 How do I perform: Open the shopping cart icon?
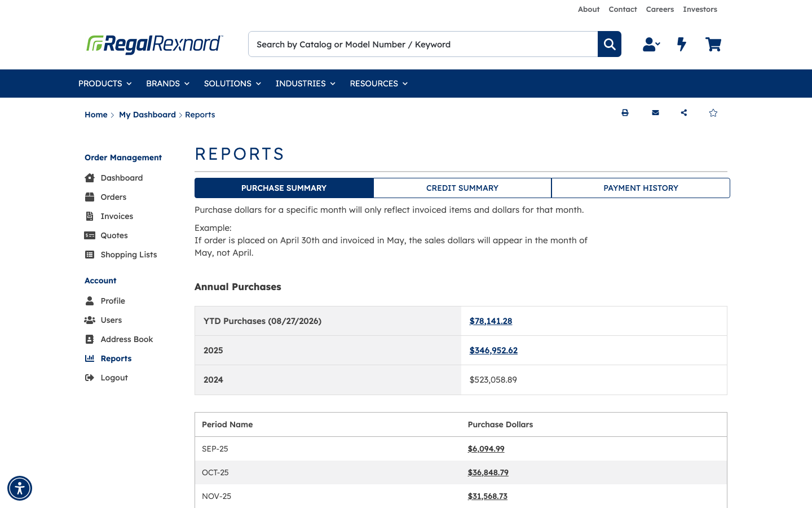point(713,44)
